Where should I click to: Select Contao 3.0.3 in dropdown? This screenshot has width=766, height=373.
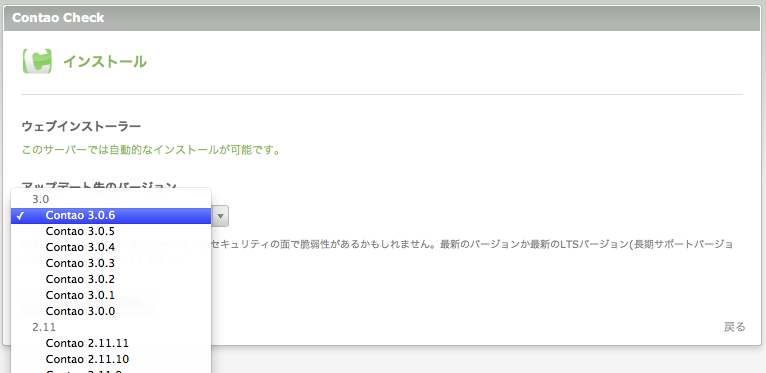pos(111,264)
